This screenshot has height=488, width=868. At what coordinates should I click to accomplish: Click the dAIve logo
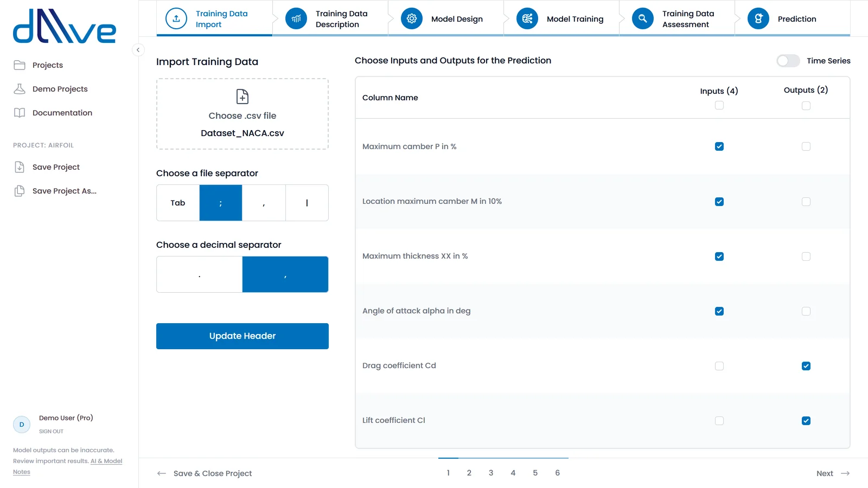point(65,26)
